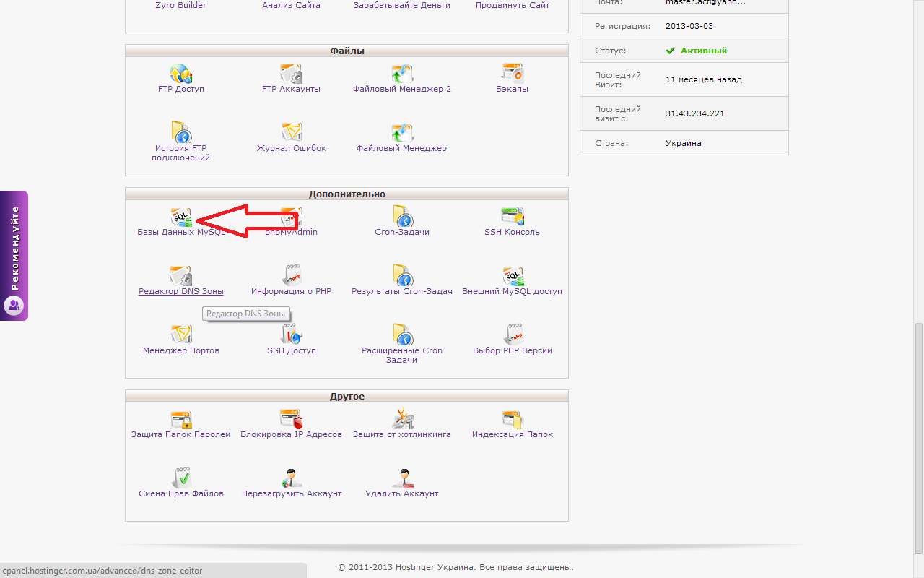Screen dimensions: 924x578
Task: Open the Индексация Папок icon
Action: (x=513, y=419)
